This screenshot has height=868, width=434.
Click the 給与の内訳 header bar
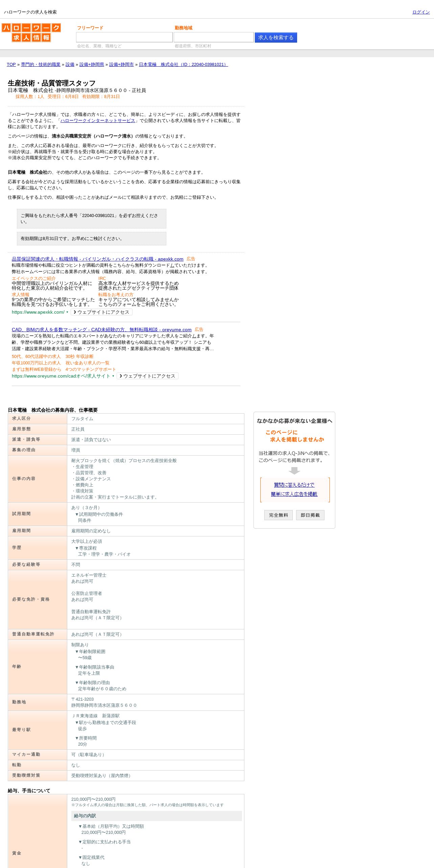(156, 816)
